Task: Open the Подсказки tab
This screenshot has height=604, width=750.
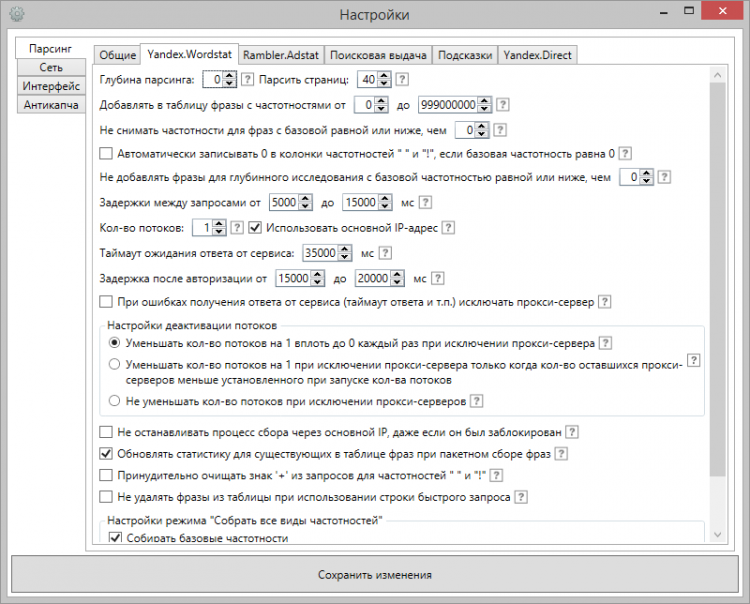Action: point(465,55)
